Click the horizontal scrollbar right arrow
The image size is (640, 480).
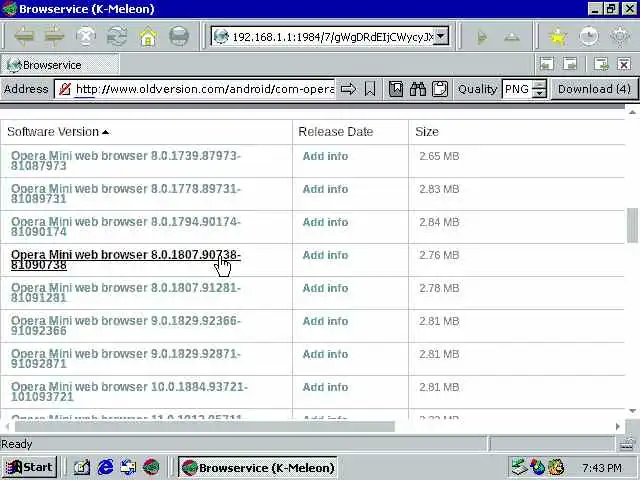coord(618,427)
